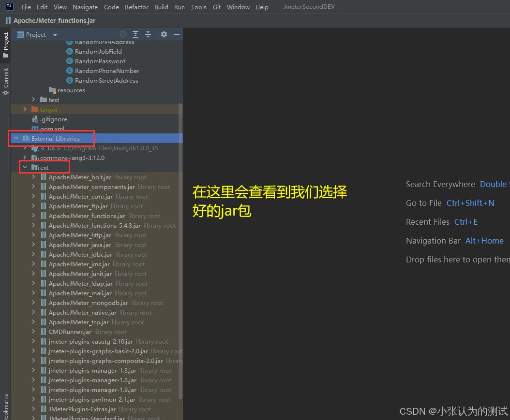Click the Expand All icon in Project panel

click(135, 34)
